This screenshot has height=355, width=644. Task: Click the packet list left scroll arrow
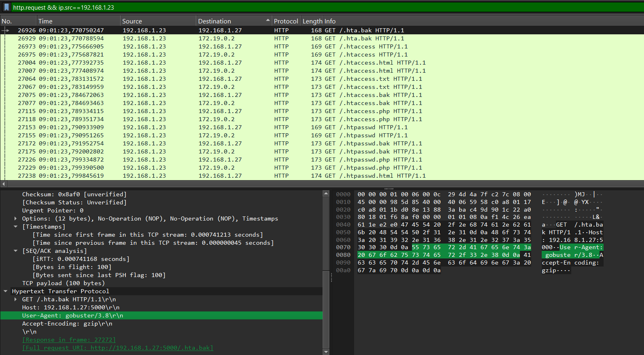coord(4,184)
